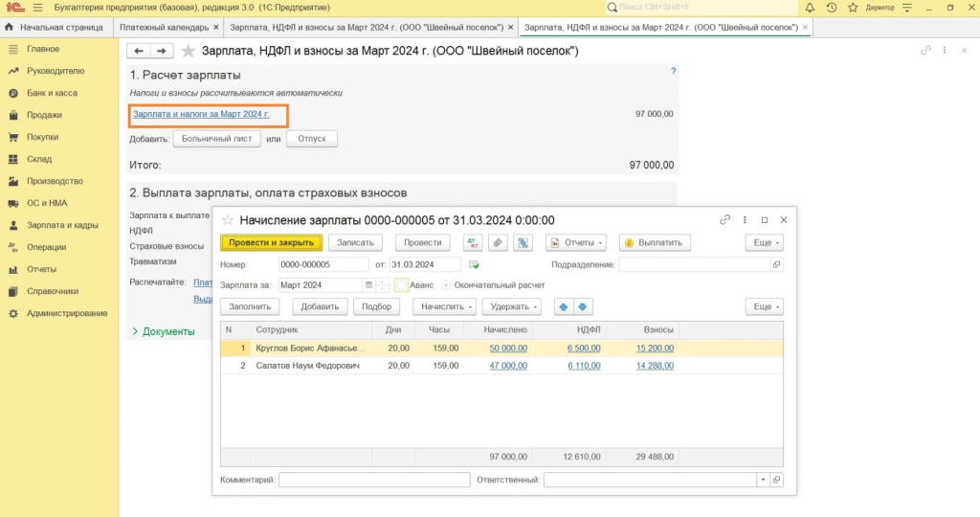Open the history clock icon
Image resolution: width=980 pixels, height=517 pixels.
(x=832, y=8)
